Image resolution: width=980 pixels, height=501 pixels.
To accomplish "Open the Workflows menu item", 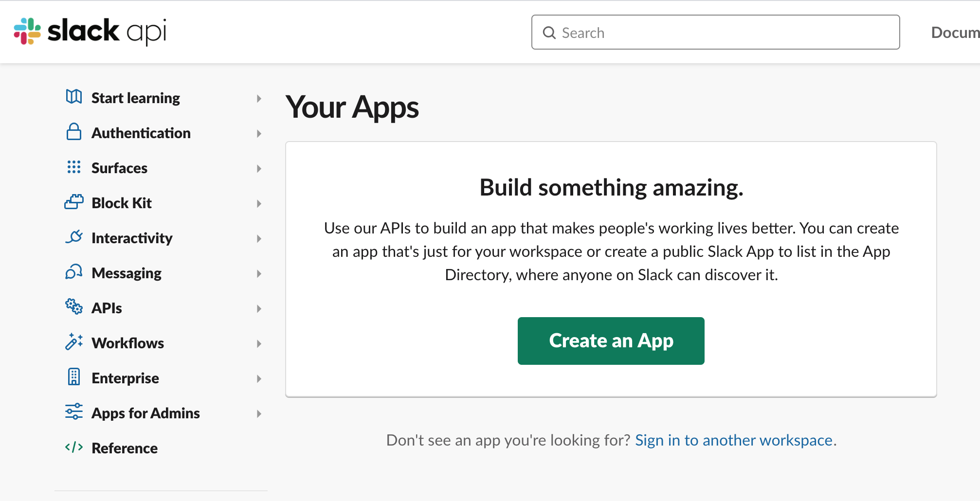I will (127, 343).
